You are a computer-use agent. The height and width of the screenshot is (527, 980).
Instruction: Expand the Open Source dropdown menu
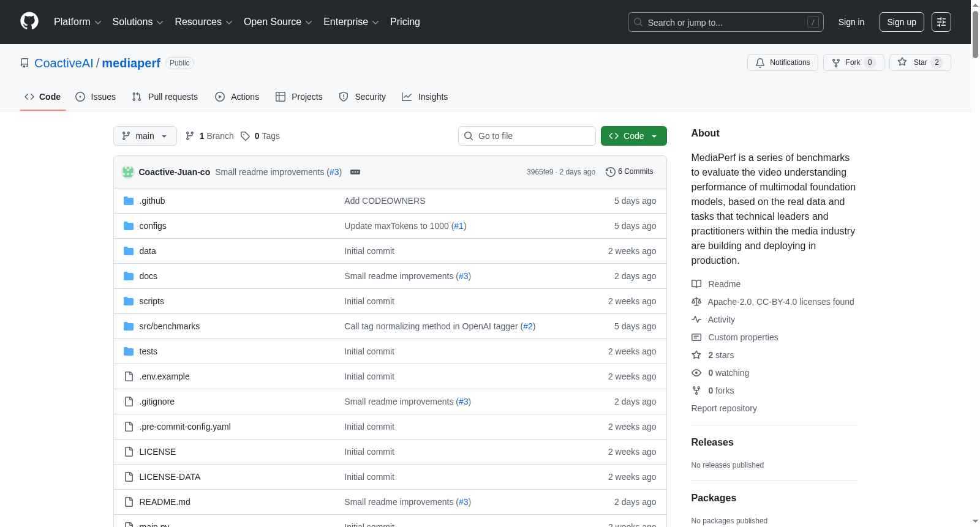[x=278, y=22]
